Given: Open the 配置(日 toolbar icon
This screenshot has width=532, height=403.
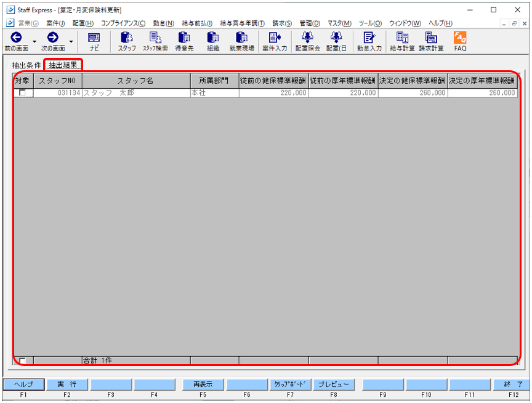Looking at the screenshot, I should [x=336, y=41].
